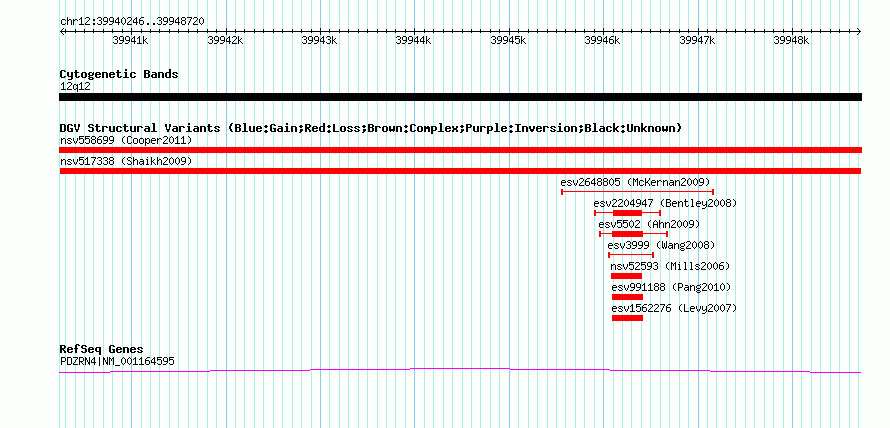
Task: Click the thin red line under esv2648805
Action: 637,192
